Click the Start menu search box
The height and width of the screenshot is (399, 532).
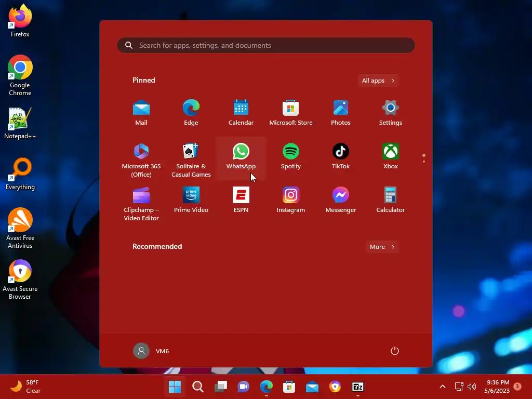pos(265,46)
